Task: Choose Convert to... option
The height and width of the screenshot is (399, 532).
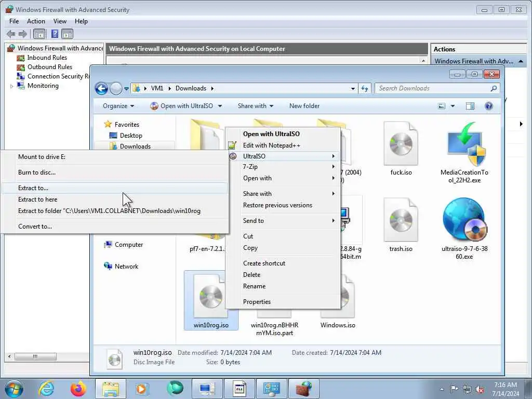Action: pos(115,227)
